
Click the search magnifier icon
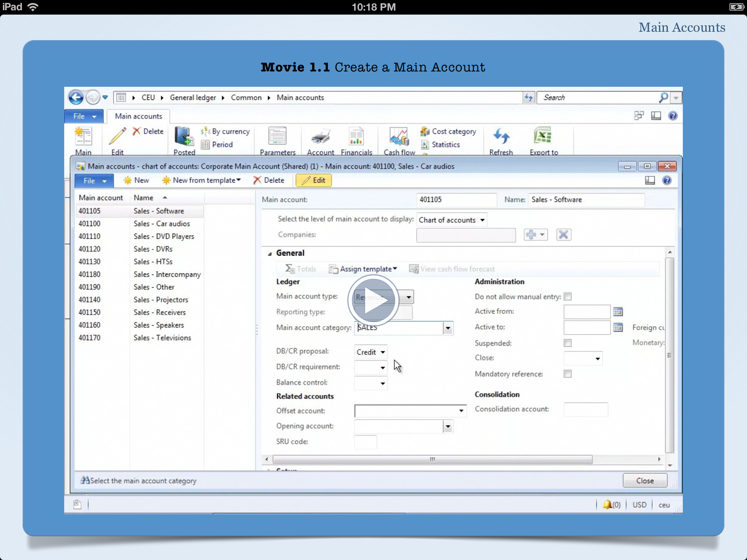(x=663, y=97)
